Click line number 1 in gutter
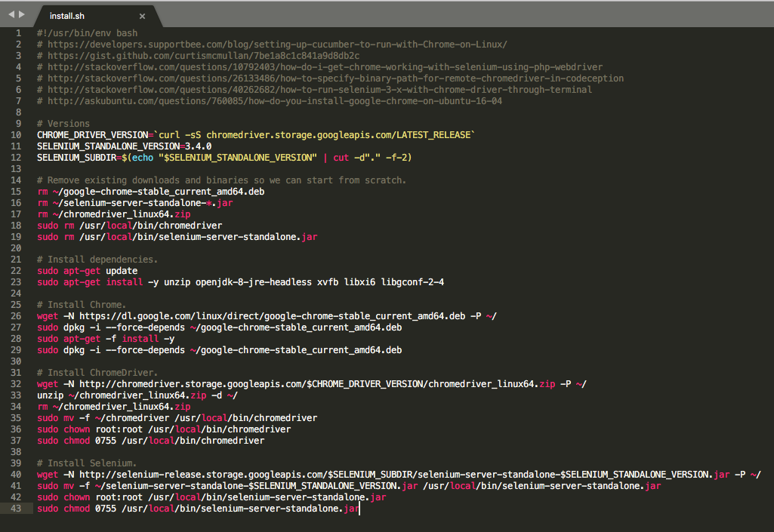 (x=18, y=33)
